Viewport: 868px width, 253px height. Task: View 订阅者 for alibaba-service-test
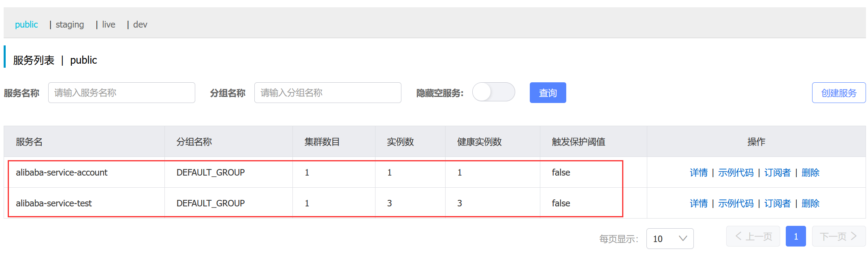click(x=777, y=204)
